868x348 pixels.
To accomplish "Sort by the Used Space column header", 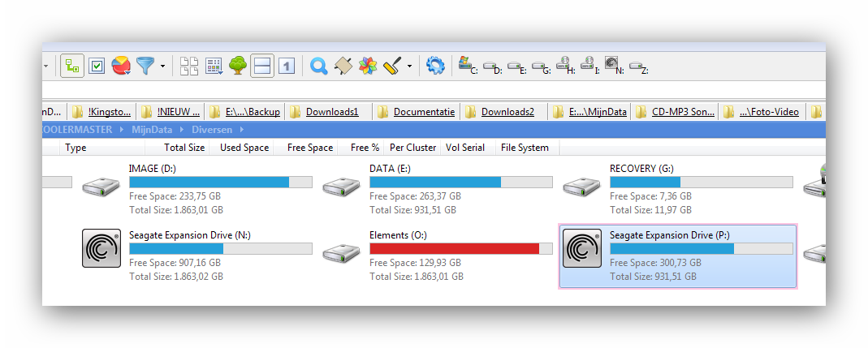I will click(x=242, y=148).
